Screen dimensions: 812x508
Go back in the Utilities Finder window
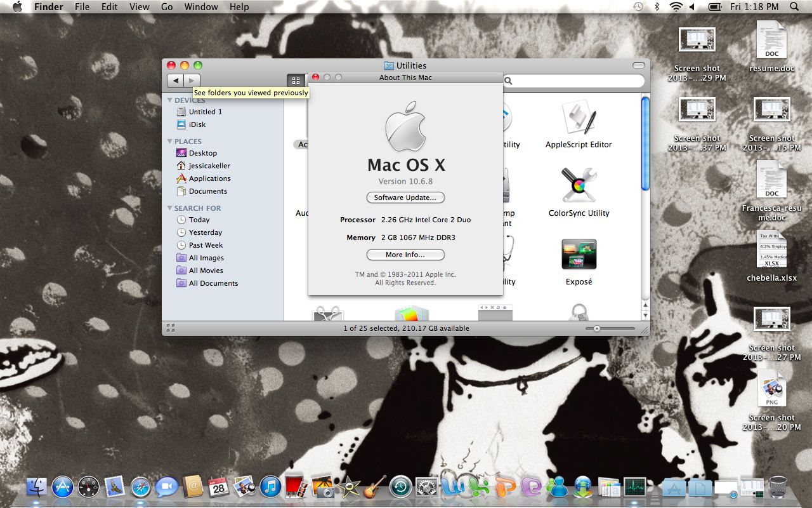(x=176, y=81)
